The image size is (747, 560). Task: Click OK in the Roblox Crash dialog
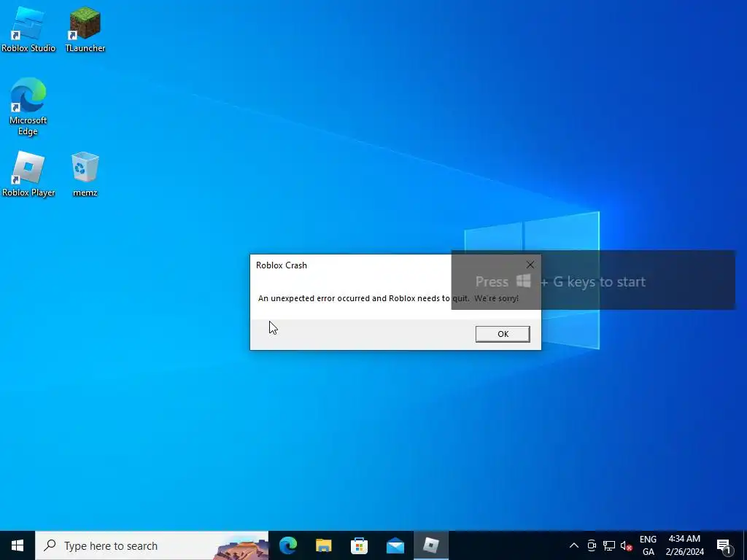point(503,334)
